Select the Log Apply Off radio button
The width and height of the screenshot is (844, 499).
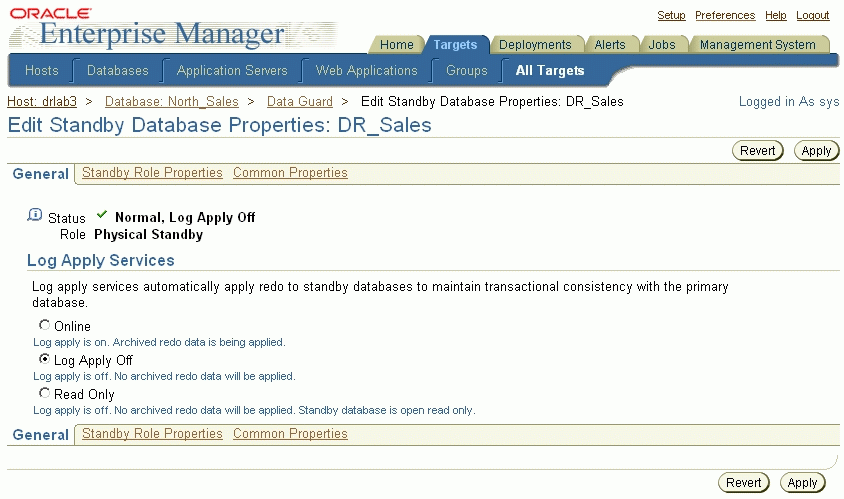[44, 359]
